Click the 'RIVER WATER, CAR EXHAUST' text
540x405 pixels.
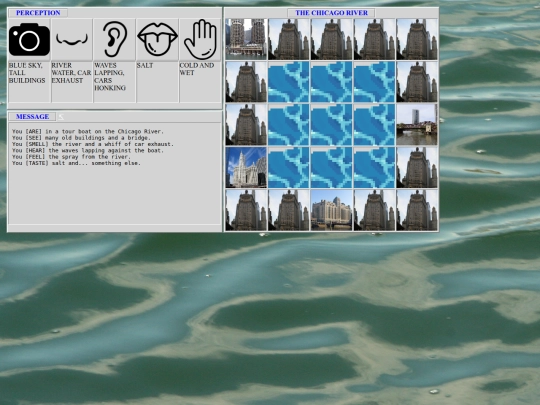(71, 73)
